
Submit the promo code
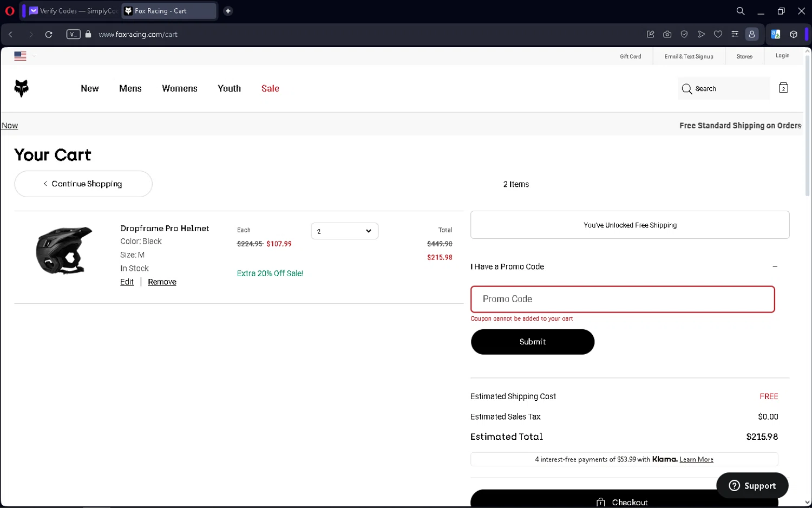(x=532, y=342)
